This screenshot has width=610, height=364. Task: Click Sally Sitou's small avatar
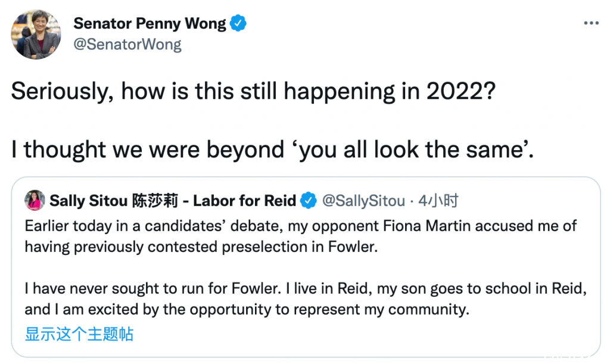pos(35,201)
